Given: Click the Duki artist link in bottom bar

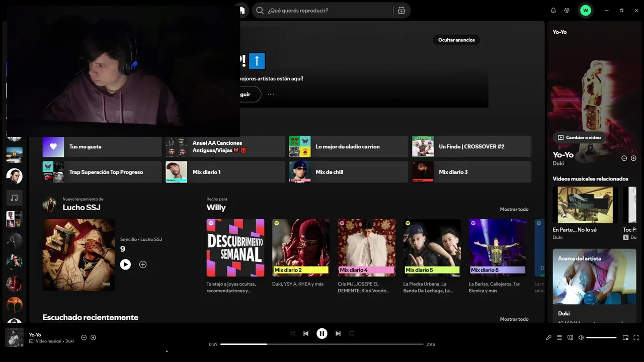Looking at the screenshot, I should [x=69, y=341].
